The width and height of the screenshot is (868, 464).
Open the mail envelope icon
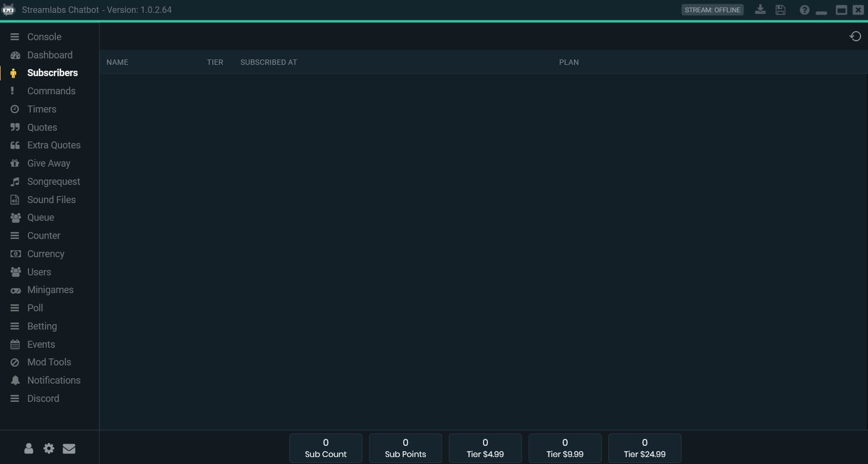[x=69, y=448]
